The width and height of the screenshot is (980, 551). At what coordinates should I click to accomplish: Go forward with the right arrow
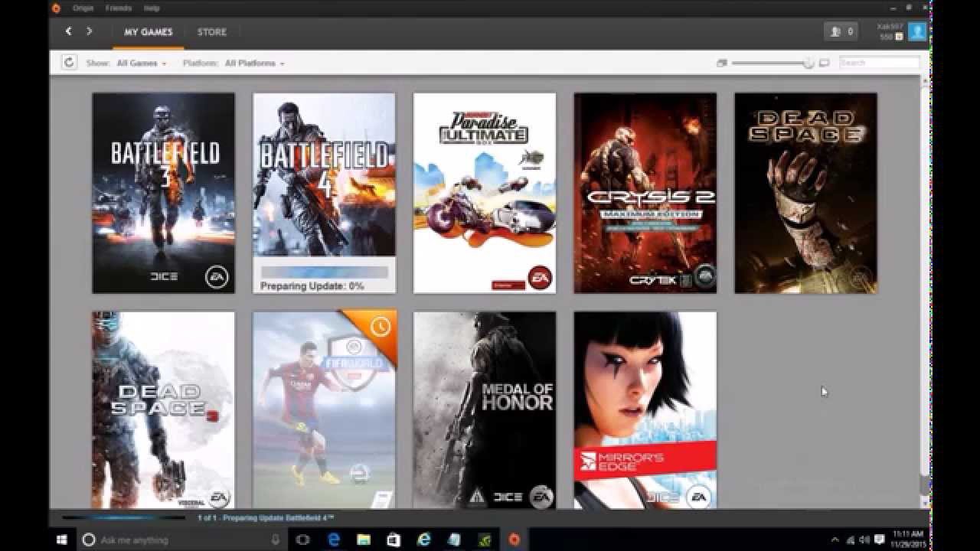[89, 31]
